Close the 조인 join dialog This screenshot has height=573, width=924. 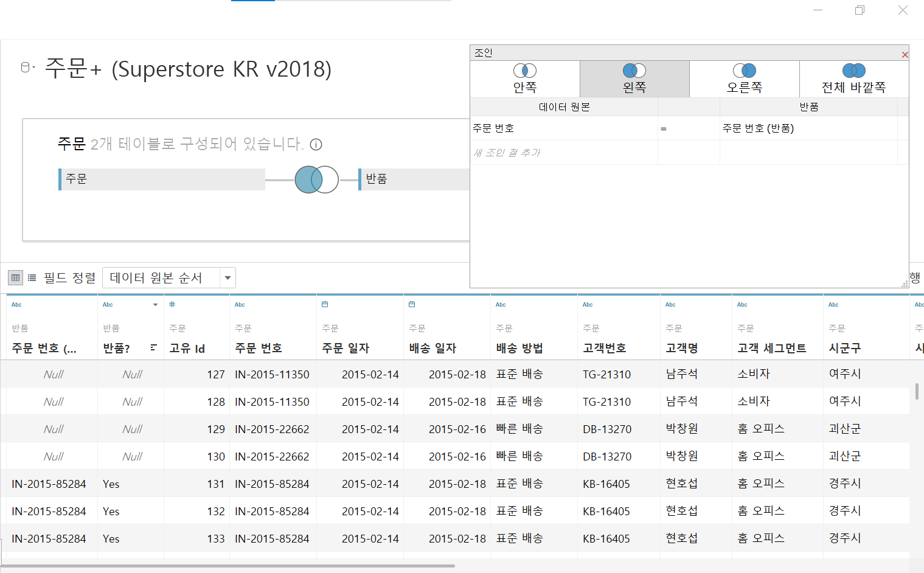(905, 55)
